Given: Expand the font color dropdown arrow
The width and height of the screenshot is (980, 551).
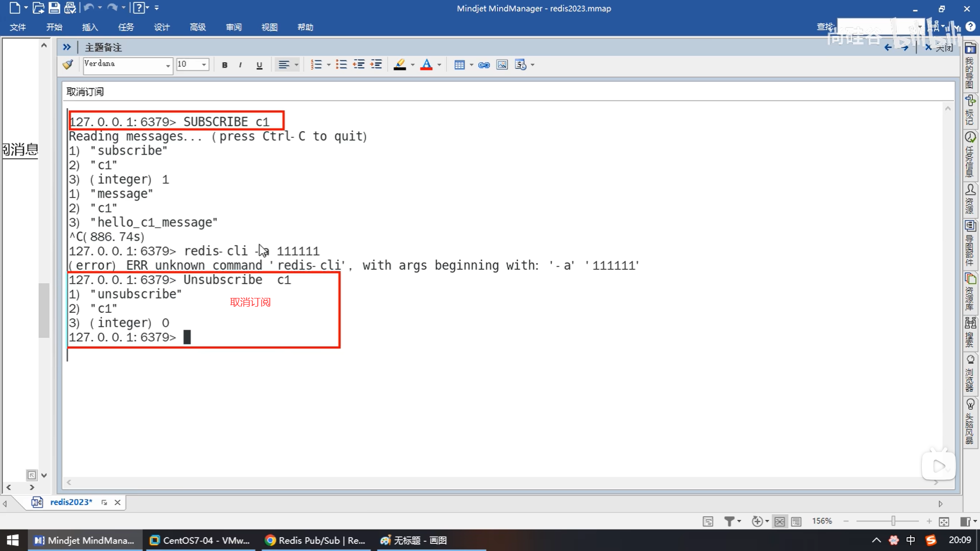Looking at the screenshot, I should [x=439, y=65].
